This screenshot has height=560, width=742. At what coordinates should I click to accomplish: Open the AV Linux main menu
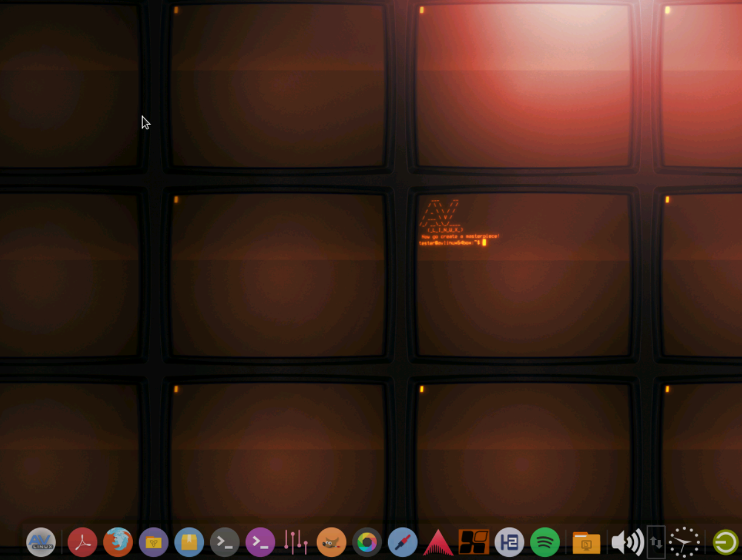41,542
